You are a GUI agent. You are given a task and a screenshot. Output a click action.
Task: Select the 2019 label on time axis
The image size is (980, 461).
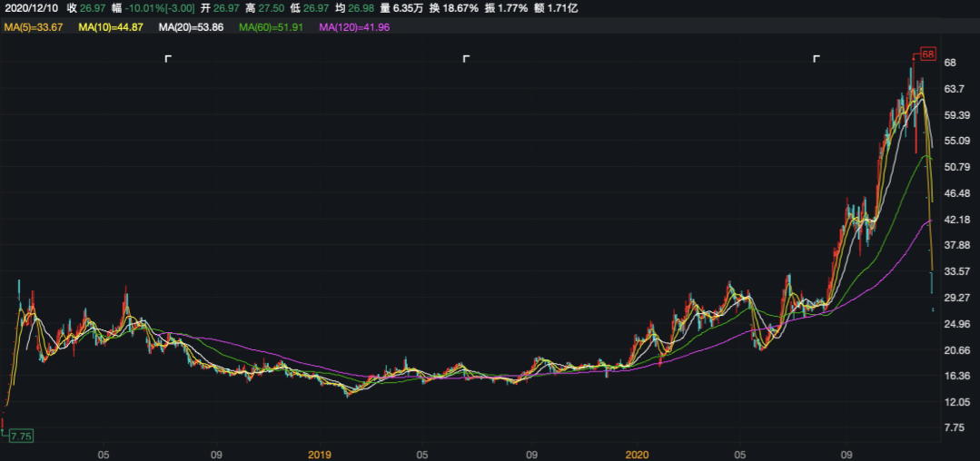click(321, 452)
